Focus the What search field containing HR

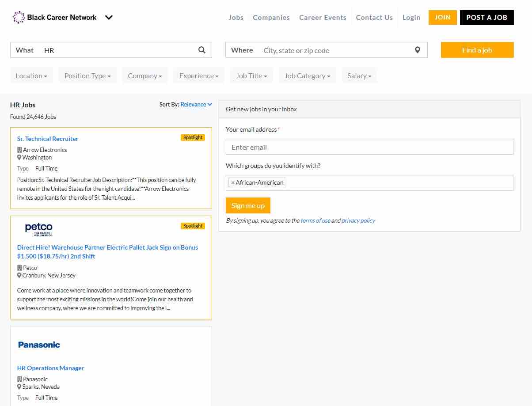[x=111, y=50]
